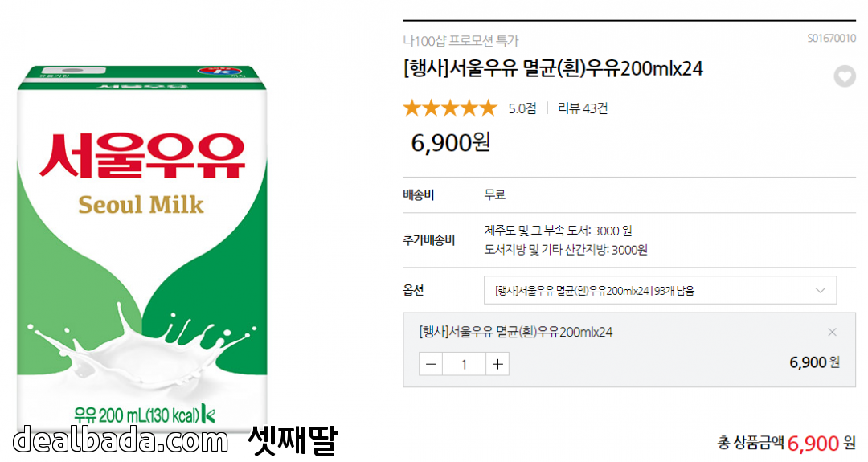Click the product title 서울우유 멸균(흰)우유200mlx24
Viewport: 868px width, 462px height.
coord(553,69)
